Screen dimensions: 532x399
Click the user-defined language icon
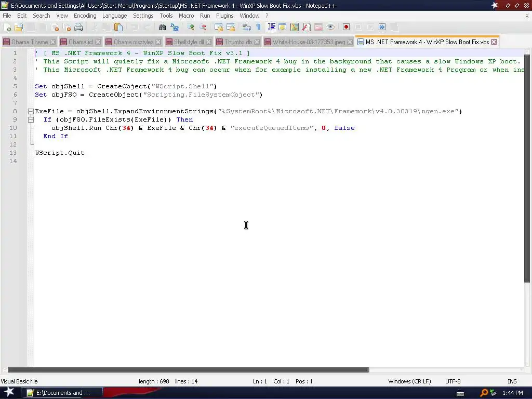(282, 27)
